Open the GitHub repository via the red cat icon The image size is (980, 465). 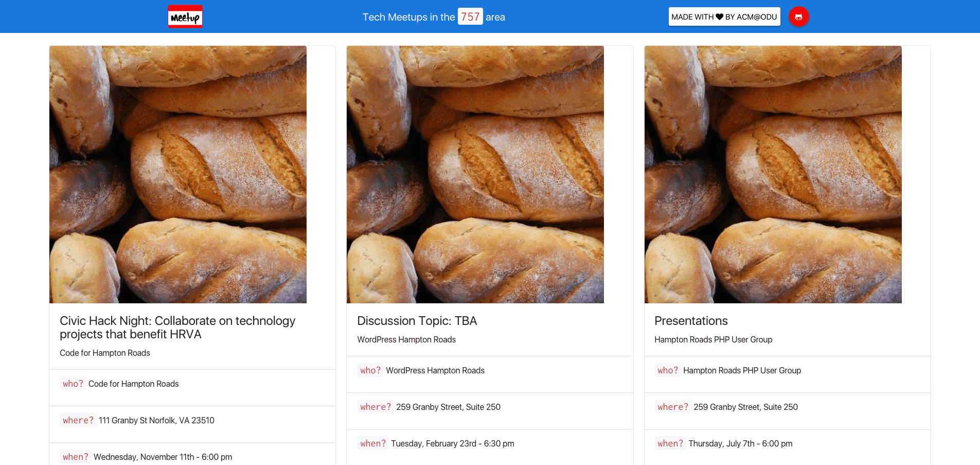point(798,16)
